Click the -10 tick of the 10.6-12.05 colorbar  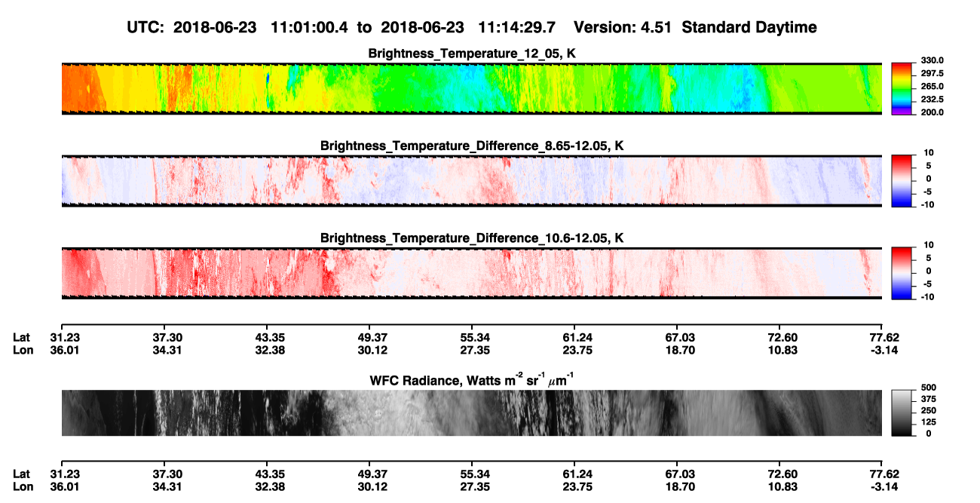[926, 297]
